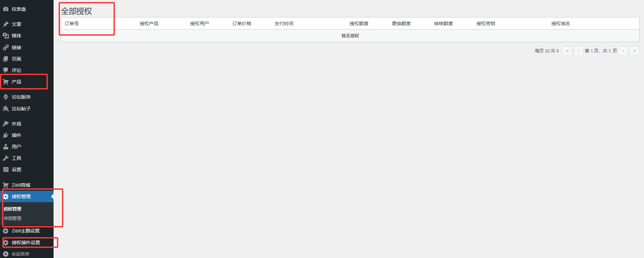Open the 论坛版块 menu item
The width and height of the screenshot is (644, 258).
click(x=21, y=97)
